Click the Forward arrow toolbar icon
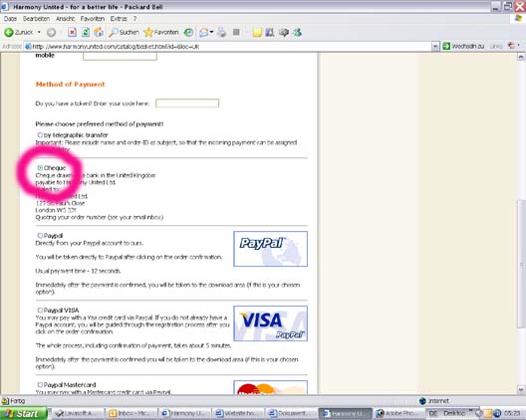 [x=51, y=33]
